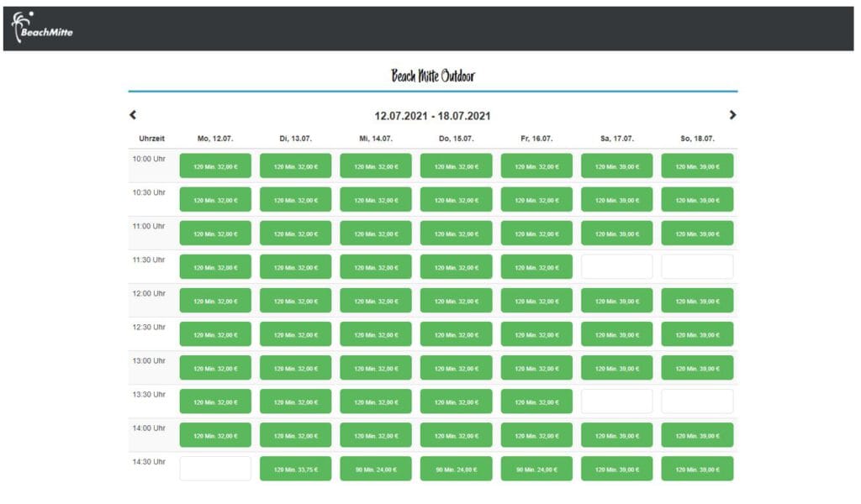The height and width of the screenshot is (504, 861).
Task: Go to previous week with left arrow
Action: tap(133, 115)
